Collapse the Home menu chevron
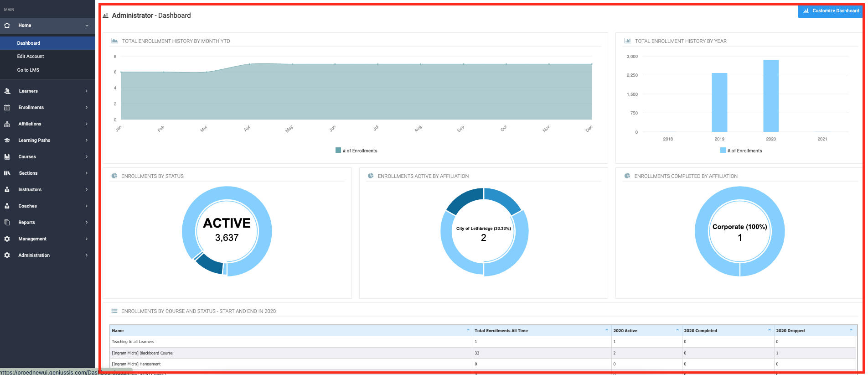 click(x=87, y=26)
